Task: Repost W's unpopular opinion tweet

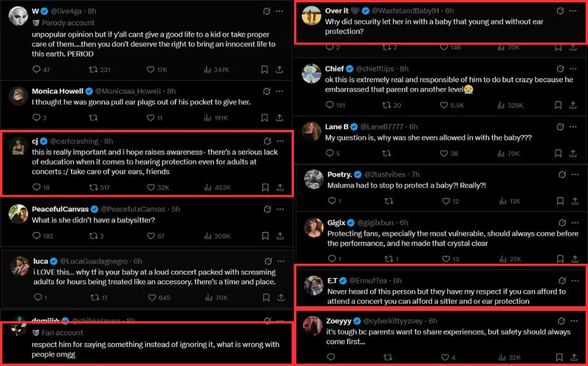Action: coord(93,70)
